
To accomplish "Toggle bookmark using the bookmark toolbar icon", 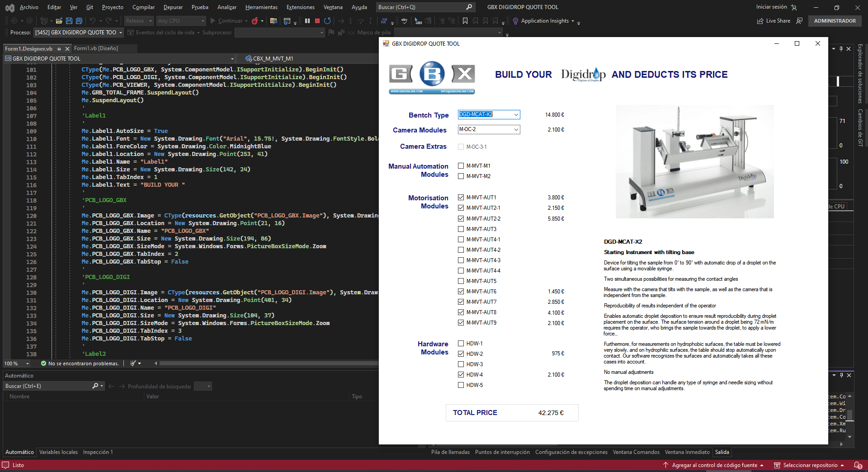I will [x=465, y=21].
